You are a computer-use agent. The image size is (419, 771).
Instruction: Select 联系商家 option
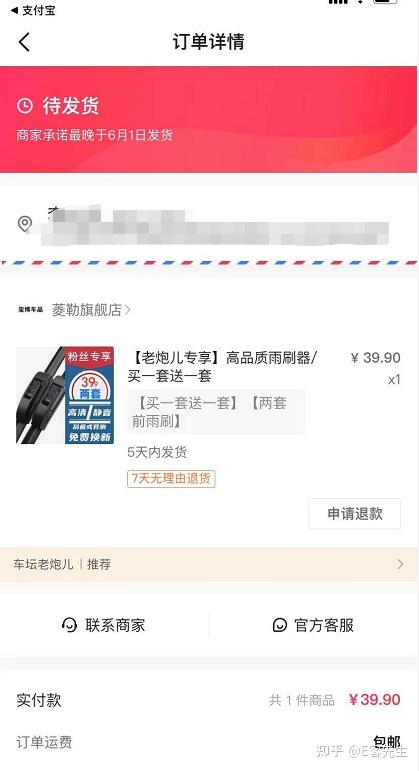point(104,625)
